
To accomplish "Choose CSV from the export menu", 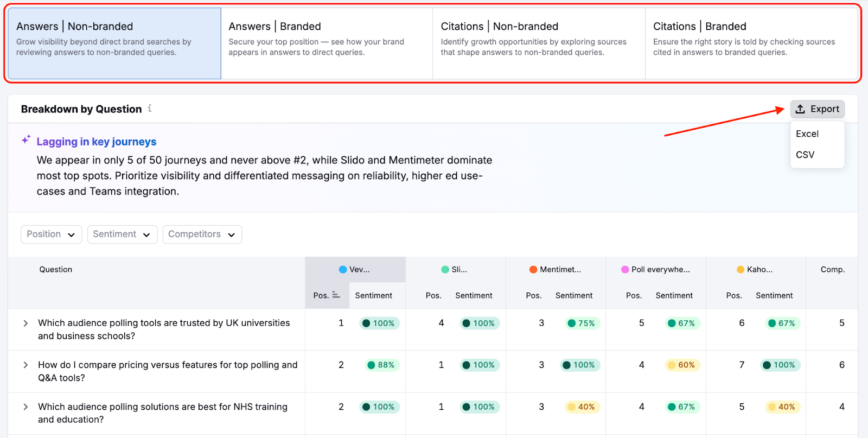I will pyautogui.click(x=805, y=155).
